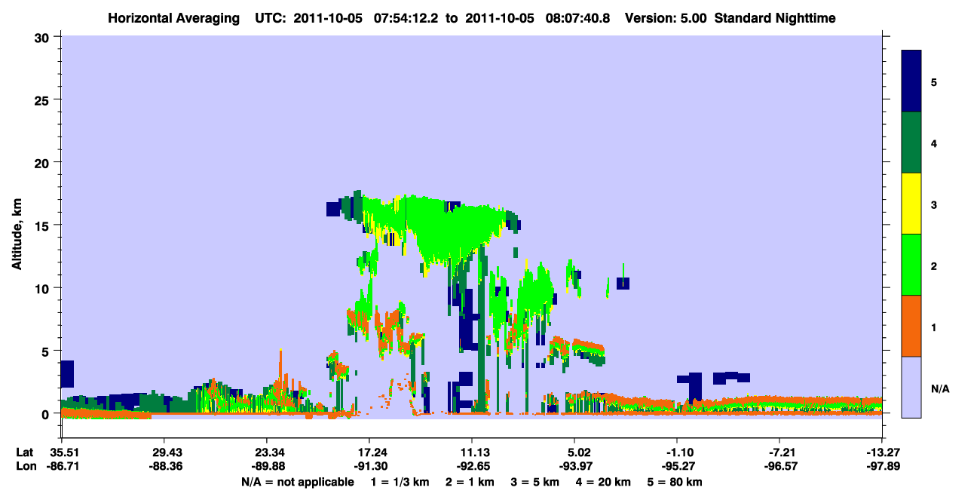Click the latitude value 23.34

[266, 452]
